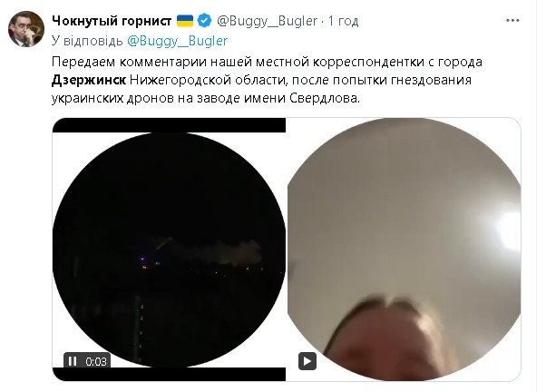Play the right video with the woman
546x392 pixels.
pos(307,361)
